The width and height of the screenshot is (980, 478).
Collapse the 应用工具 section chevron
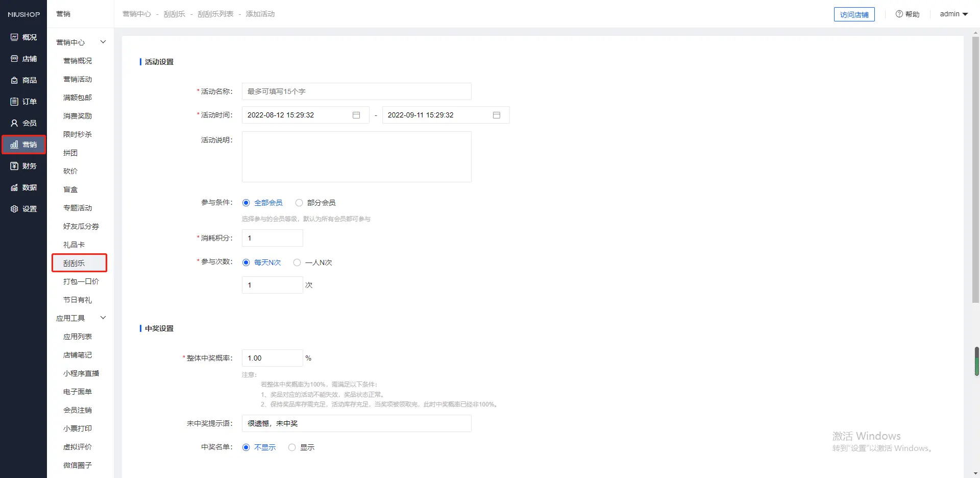coord(103,318)
